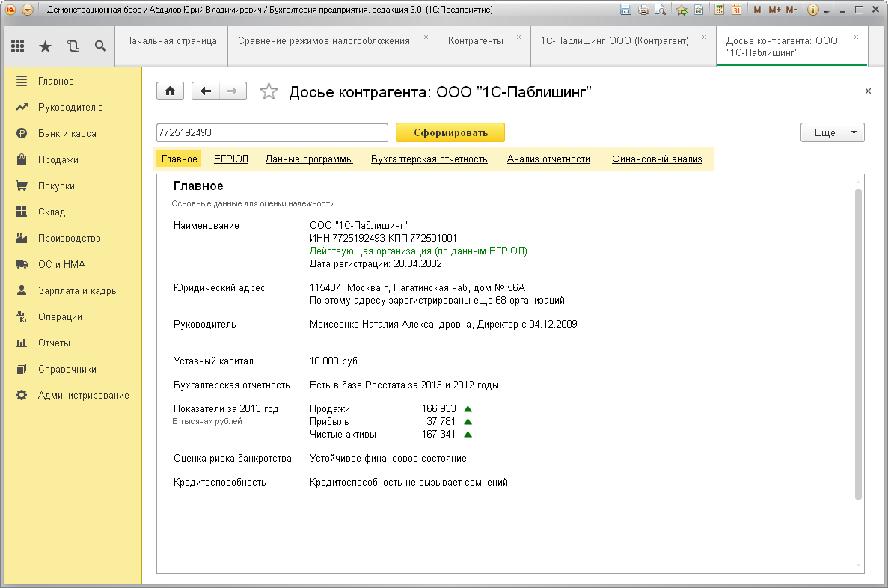888x588 pixels.
Task: Click the vertical scrollbar of the report
Action: [x=858, y=344]
